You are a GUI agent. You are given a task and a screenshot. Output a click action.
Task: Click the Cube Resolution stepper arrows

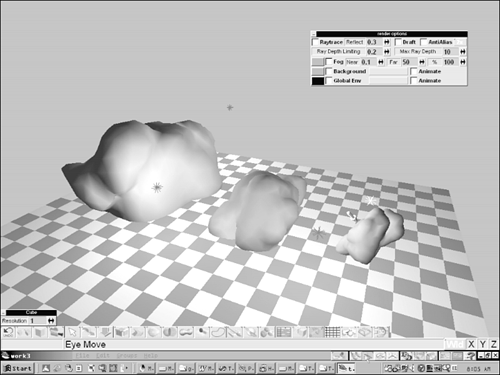click(51, 321)
